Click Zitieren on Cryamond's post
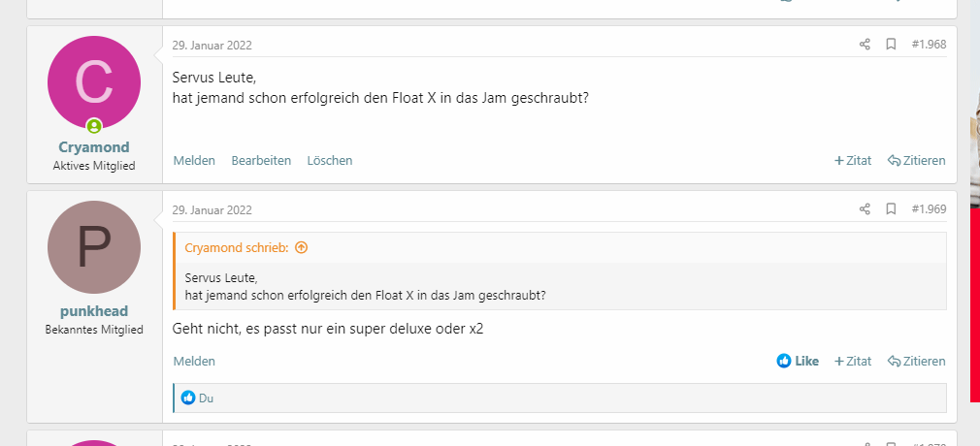Viewport: 980px width, 446px height. (x=916, y=160)
